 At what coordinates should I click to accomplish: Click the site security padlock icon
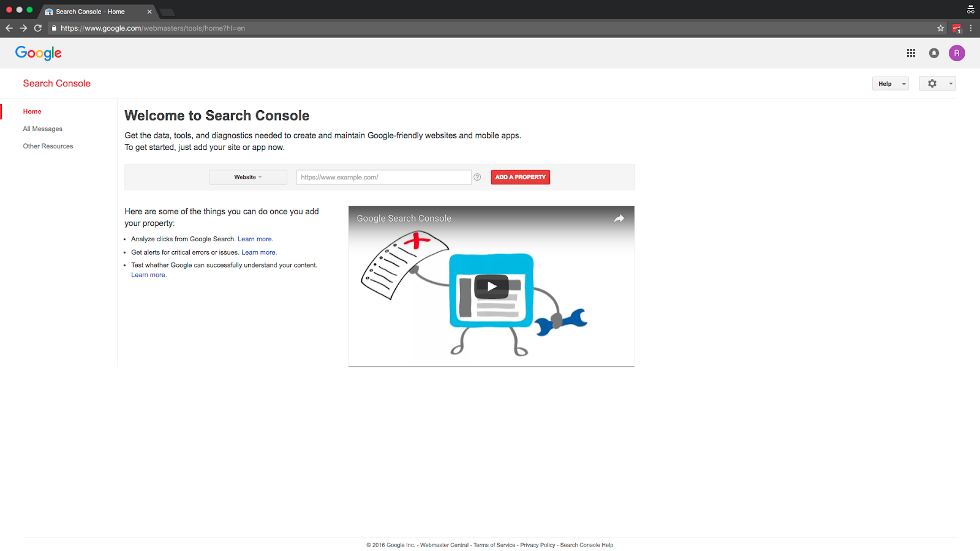point(54,28)
